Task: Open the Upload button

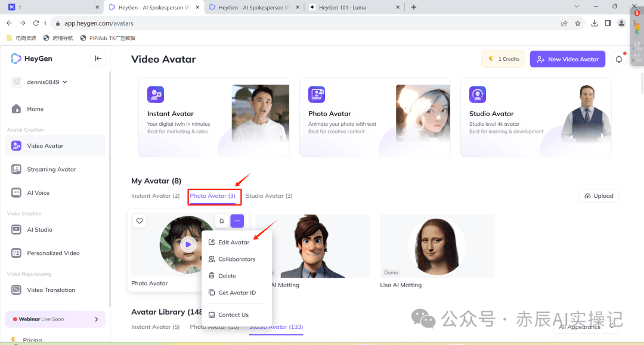Action: (x=598, y=195)
